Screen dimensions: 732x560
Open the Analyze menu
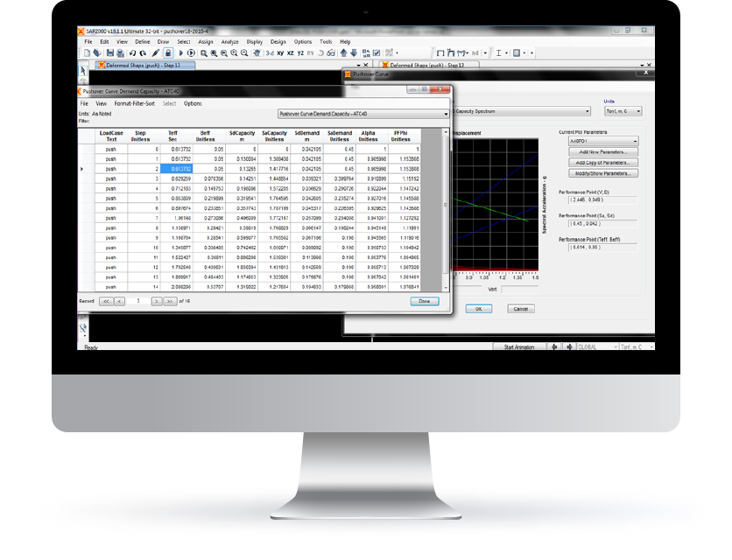click(229, 41)
